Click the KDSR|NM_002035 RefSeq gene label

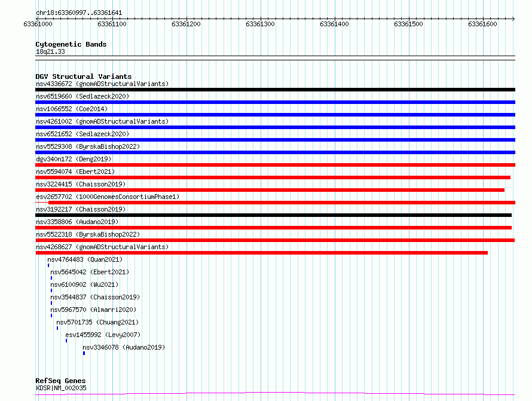pos(61,388)
